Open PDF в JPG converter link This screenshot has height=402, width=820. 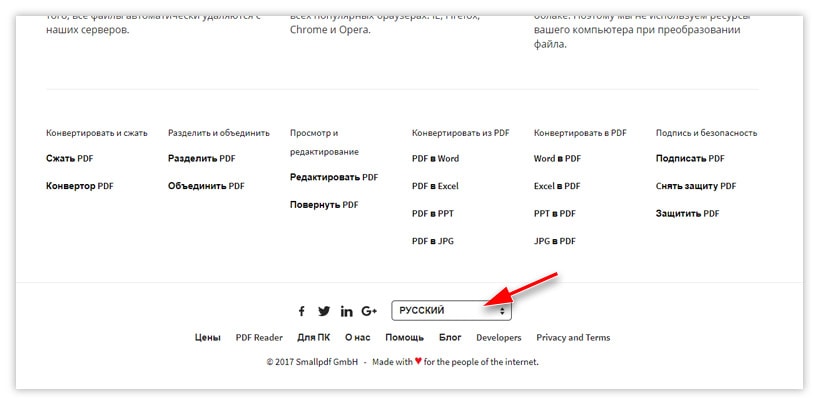click(x=432, y=241)
